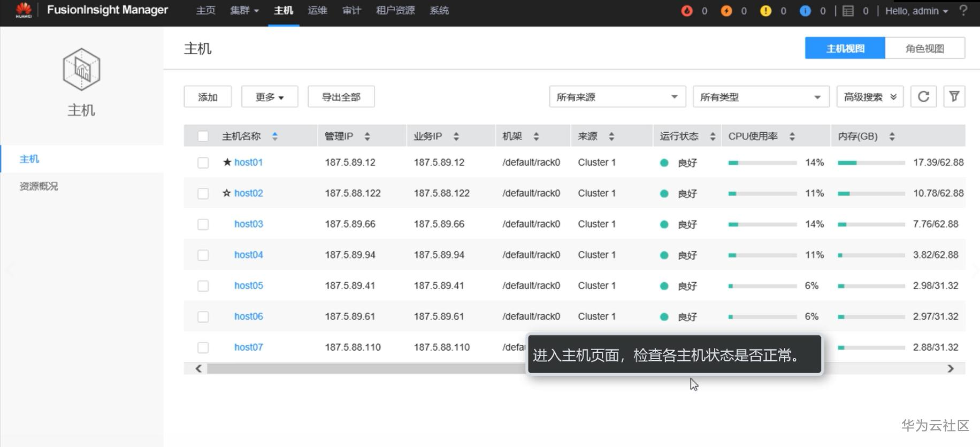Expand the 更多 dropdown button
This screenshot has height=447, width=980.
point(270,97)
